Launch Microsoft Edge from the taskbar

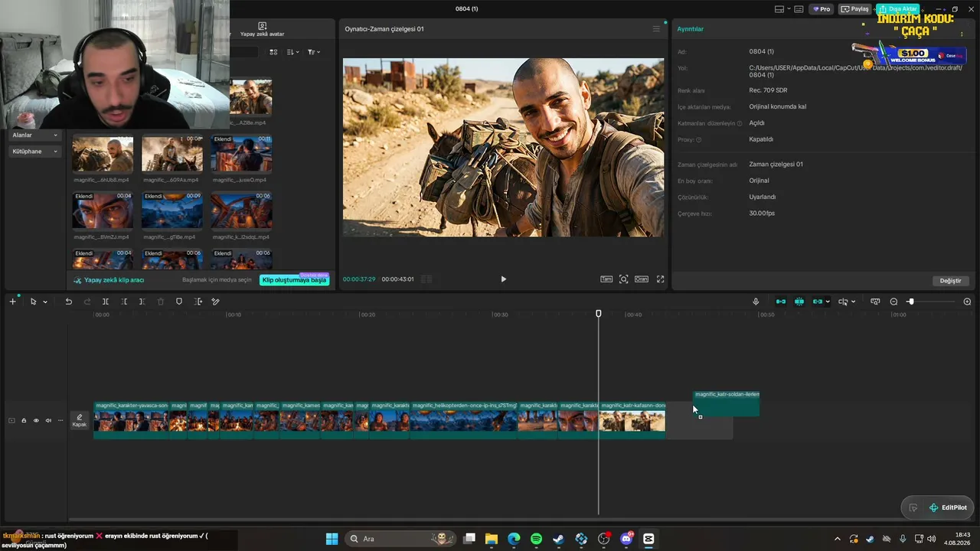pos(514,539)
